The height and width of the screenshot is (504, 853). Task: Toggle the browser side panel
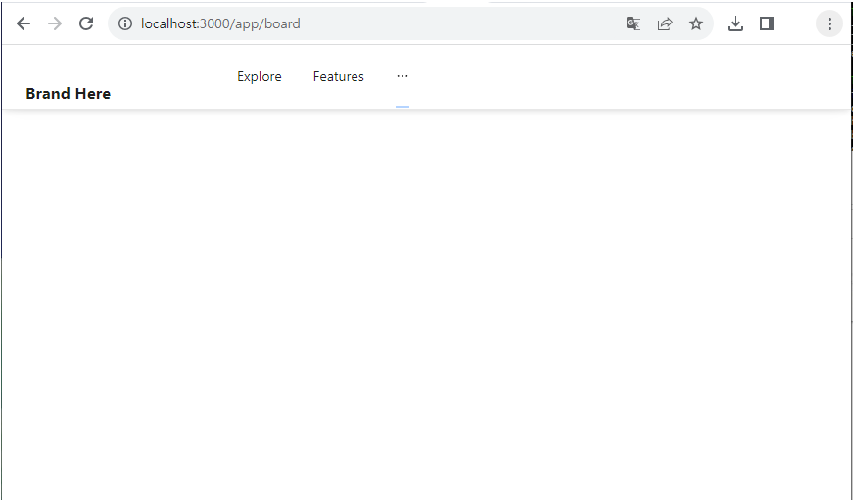point(767,23)
